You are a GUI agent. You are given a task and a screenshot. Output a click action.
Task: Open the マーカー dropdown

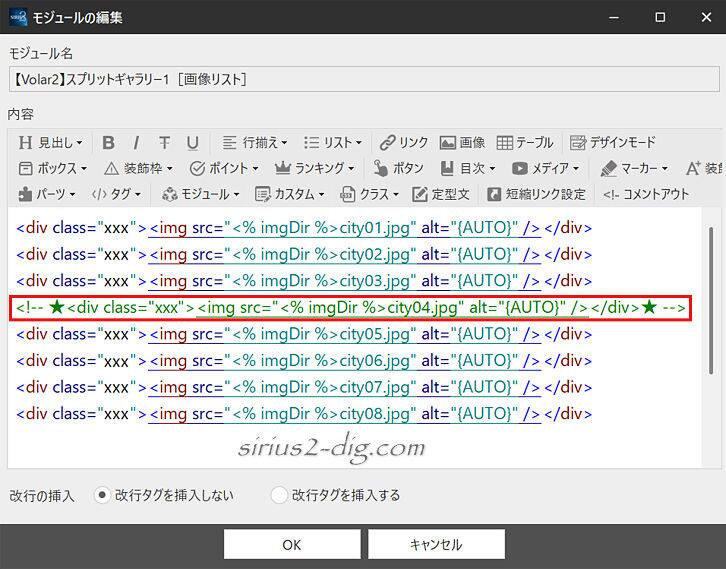pyautogui.click(x=634, y=169)
